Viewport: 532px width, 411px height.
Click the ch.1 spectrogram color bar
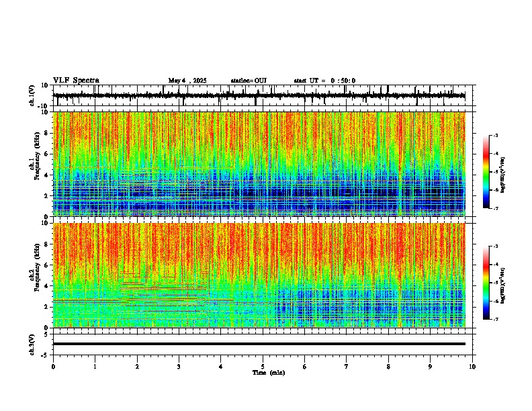point(486,172)
